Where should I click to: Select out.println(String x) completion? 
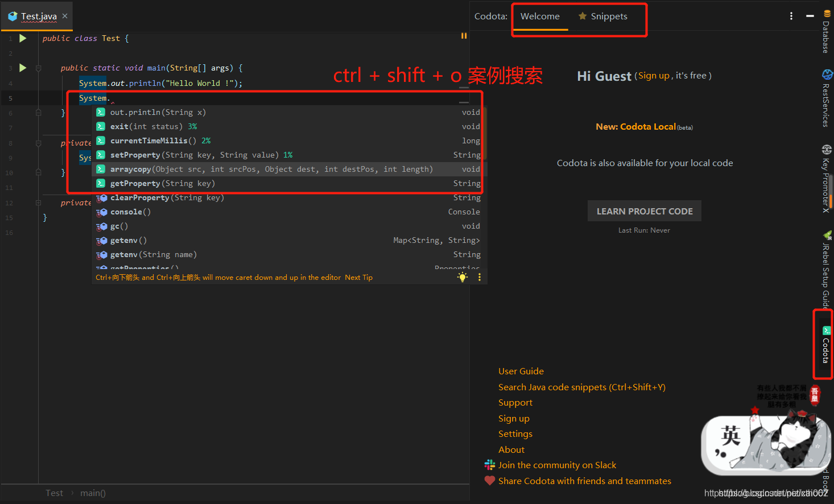pyautogui.click(x=289, y=112)
